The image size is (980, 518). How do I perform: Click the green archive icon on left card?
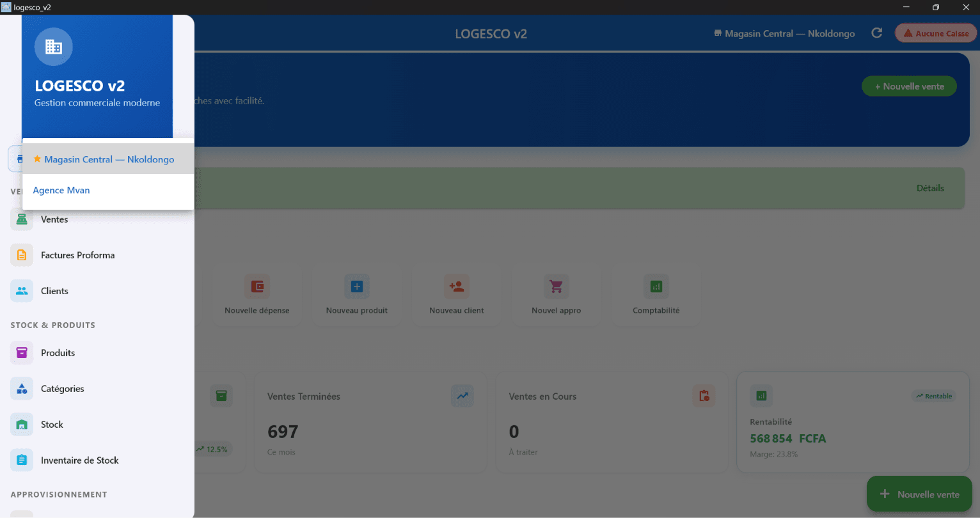pyautogui.click(x=221, y=396)
